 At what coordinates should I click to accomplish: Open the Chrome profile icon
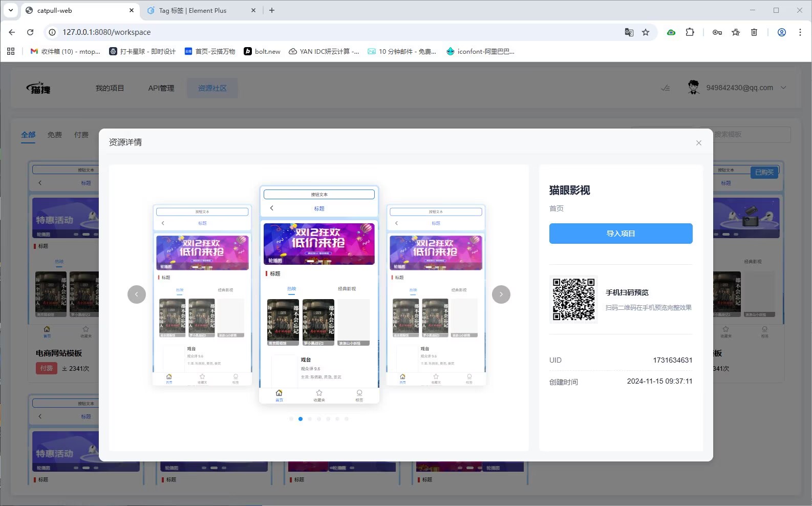tap(781, 32)
